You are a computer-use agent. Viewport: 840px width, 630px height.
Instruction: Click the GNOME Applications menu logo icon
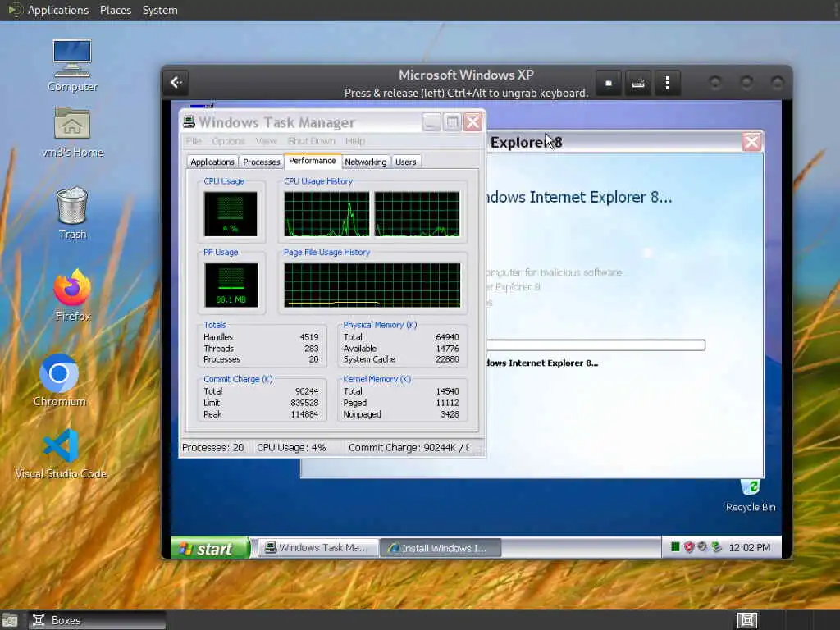15,10
